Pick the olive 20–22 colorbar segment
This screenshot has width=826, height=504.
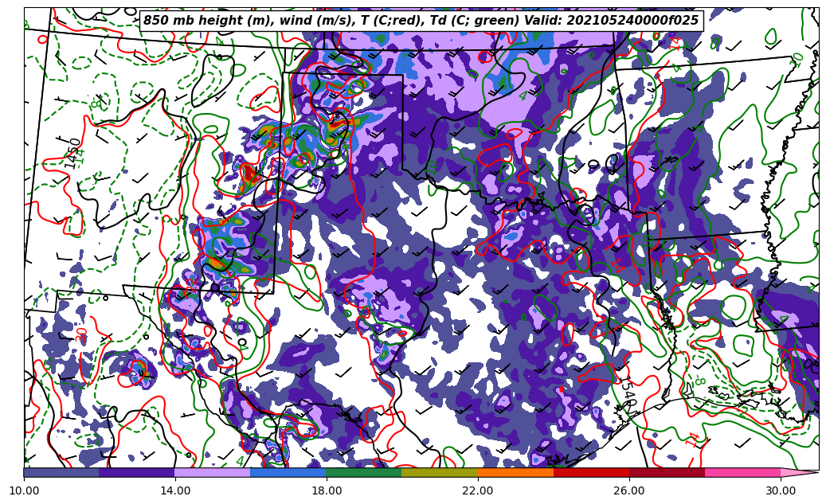pos(440,472)
